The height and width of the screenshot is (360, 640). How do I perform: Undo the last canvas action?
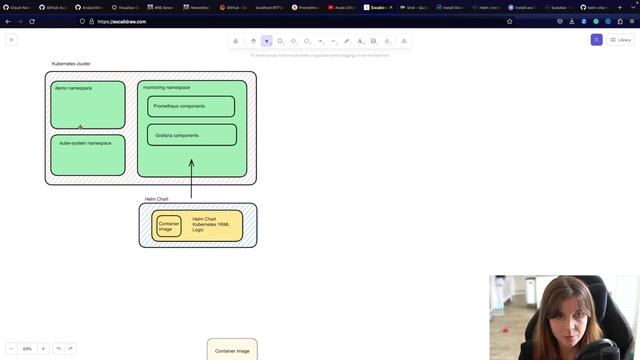click(x=59, y=349)
